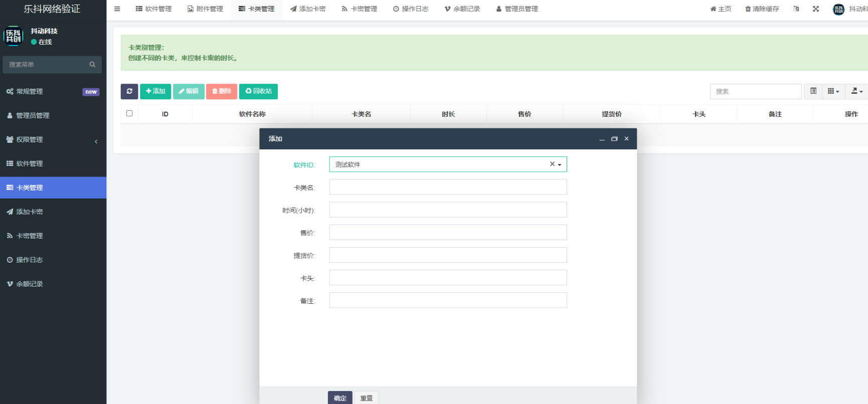Clear the selected 测试软件 with the X icon
The width and height of the screenshot is (868, 404).
552,164
